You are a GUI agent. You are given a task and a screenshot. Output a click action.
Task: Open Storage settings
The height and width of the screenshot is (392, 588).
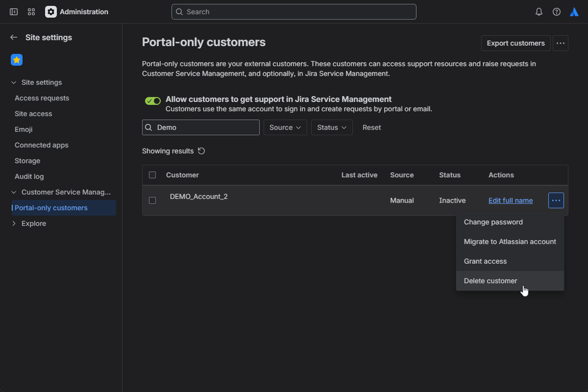[28, 161]
